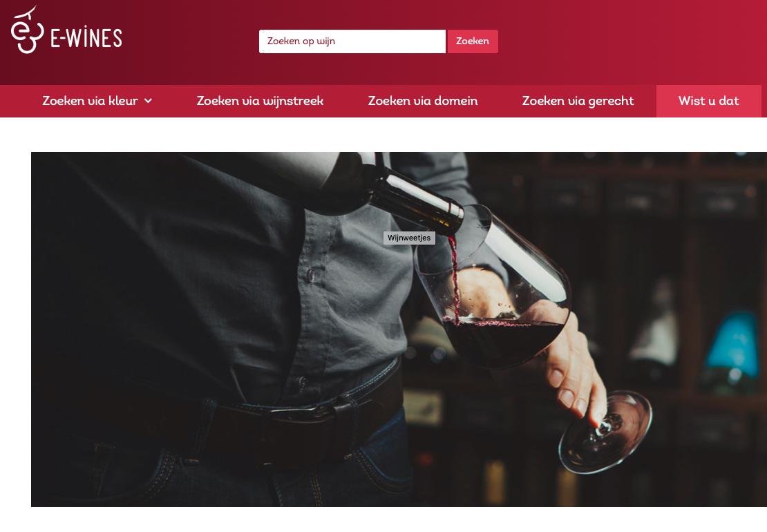The image size is (767, 532).
Task: Click the red Zoeken search button
Action: pyautogui.click(x=473, y=41)
